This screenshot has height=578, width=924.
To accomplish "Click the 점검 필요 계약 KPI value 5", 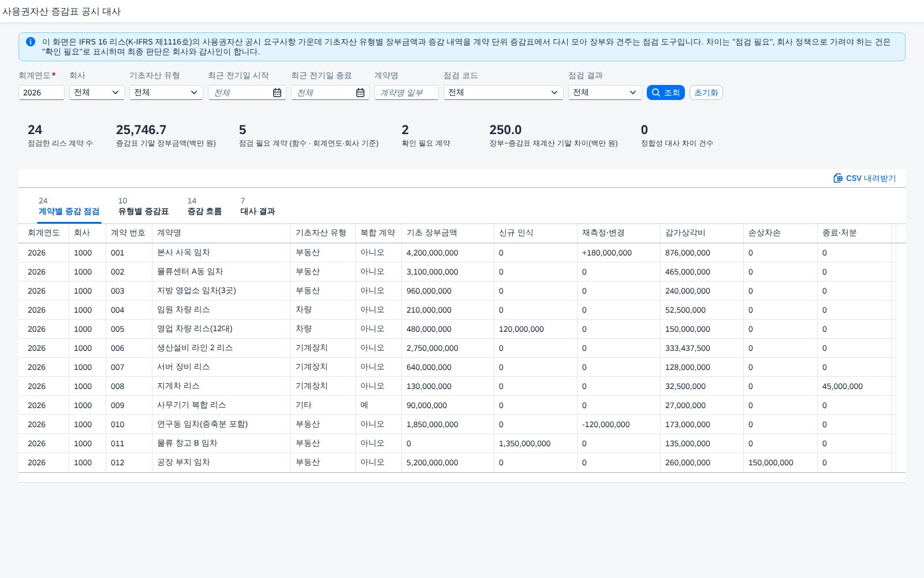I will pyautogui.click(x=243, y=129).
